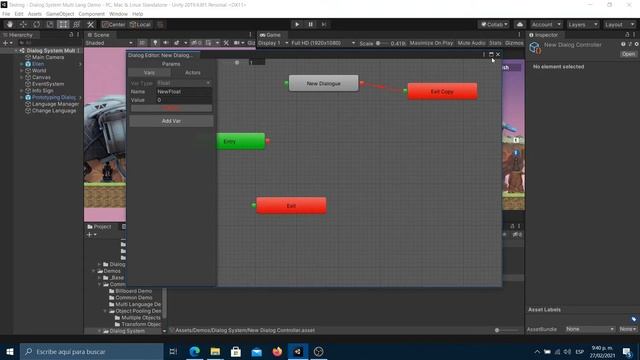Toggle scene audio icon
Image resolution: width=640 pixels, height=360 pixels.
coord(165,43)
